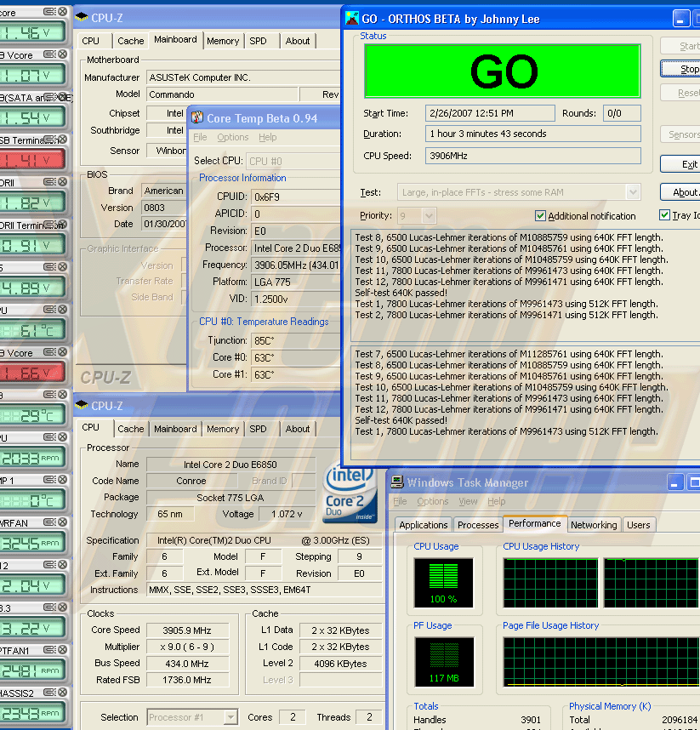Open the Select CPU field in Core Temp
This screenshot has width=700, height=730.
click(293, 161)
